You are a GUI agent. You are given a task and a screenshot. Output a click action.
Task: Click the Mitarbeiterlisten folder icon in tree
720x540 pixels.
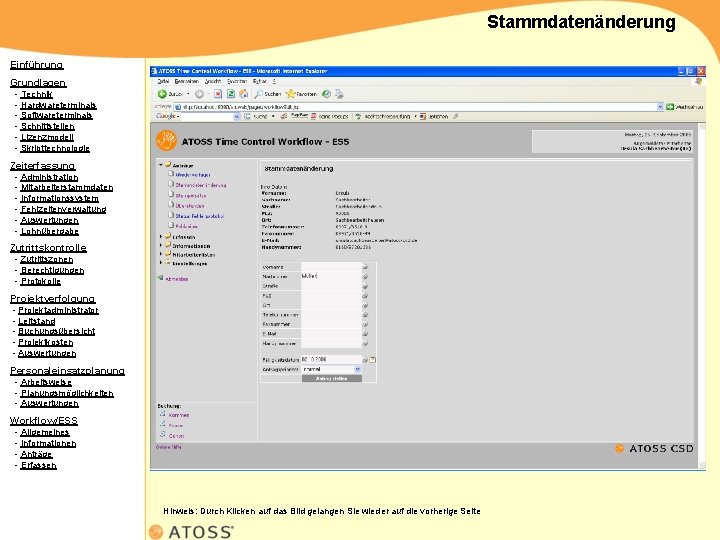coord(168,253)
